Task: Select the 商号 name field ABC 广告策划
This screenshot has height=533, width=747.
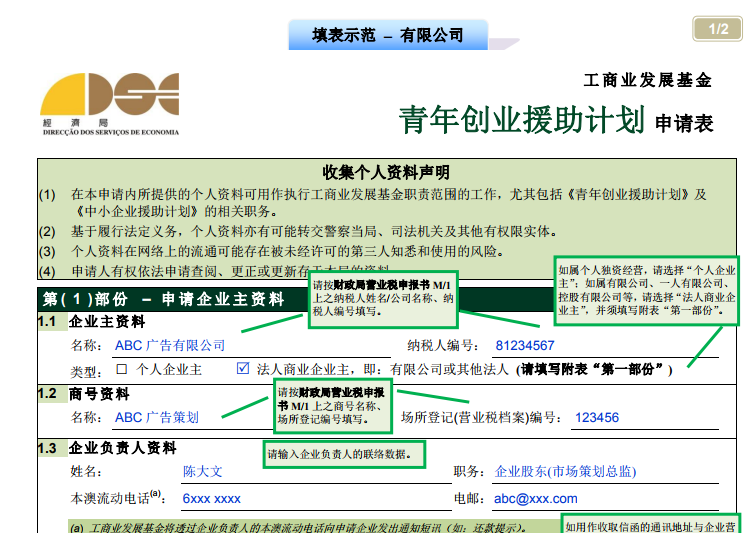Action: pyautogui.click(x=157, y=418)
